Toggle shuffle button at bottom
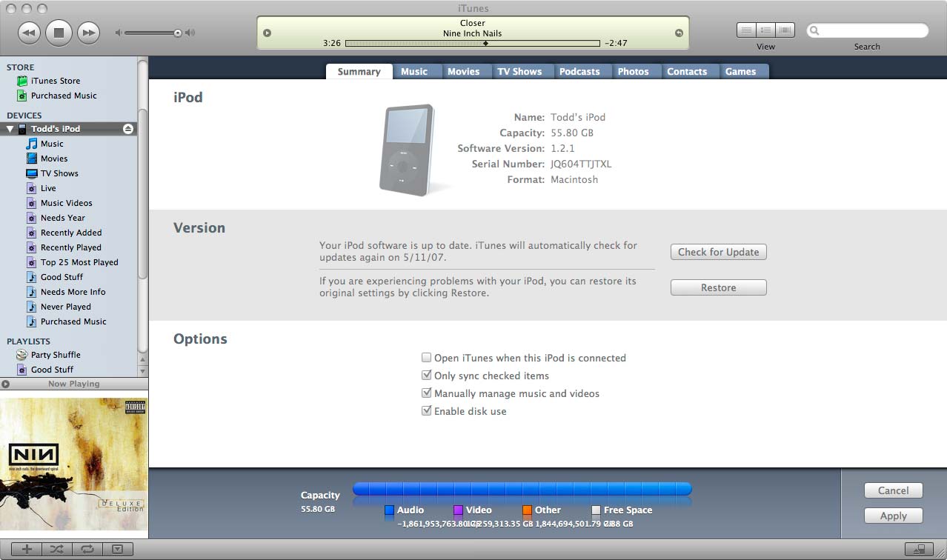Image resolution: width=947 pixels, height=560 pixels. point(57,549)
